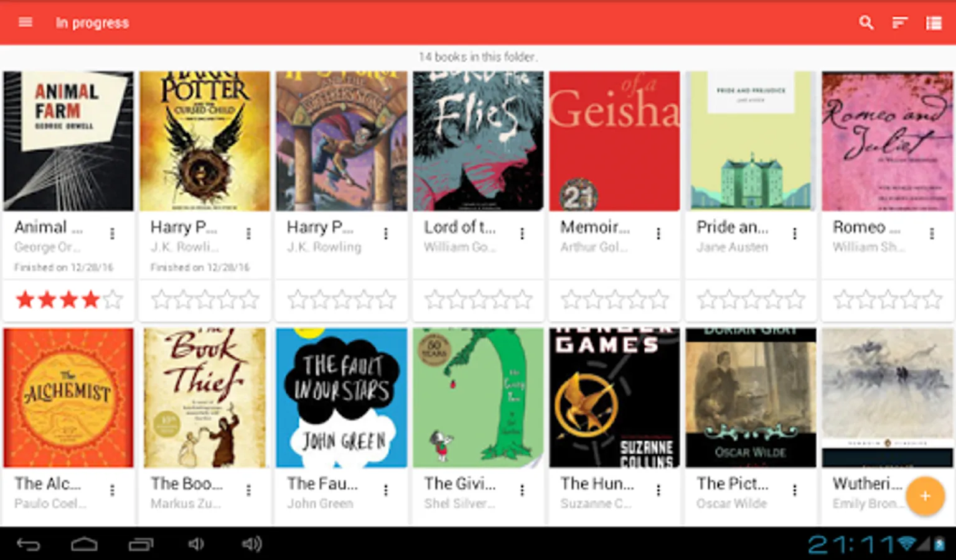Open overflow menu for Pride and Prejudice
The width and height of the screenshot is (956, 560).
(x=795, y=233)
